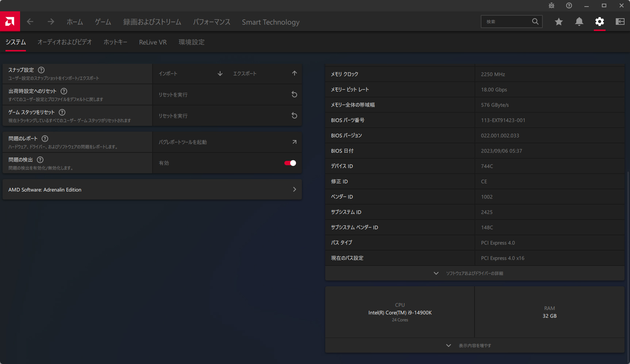Image resolution: width=630 pixels, height=364 pixels.
Task: Click the AMD logo icon
Action: coord(10,22)
